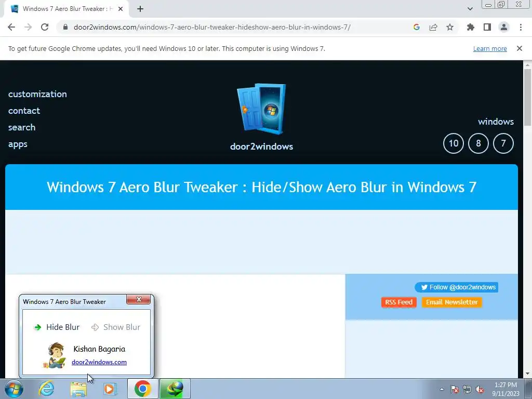Close the Aero Blur Tweaker window
Image resolution: width=532 pixels, height=399 pixels.
point(138,299)
